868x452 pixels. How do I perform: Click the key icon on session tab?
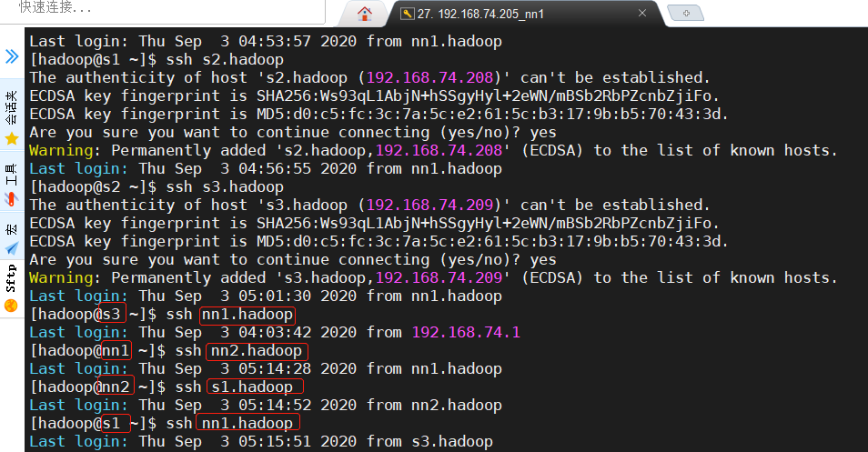click(408, 14)
